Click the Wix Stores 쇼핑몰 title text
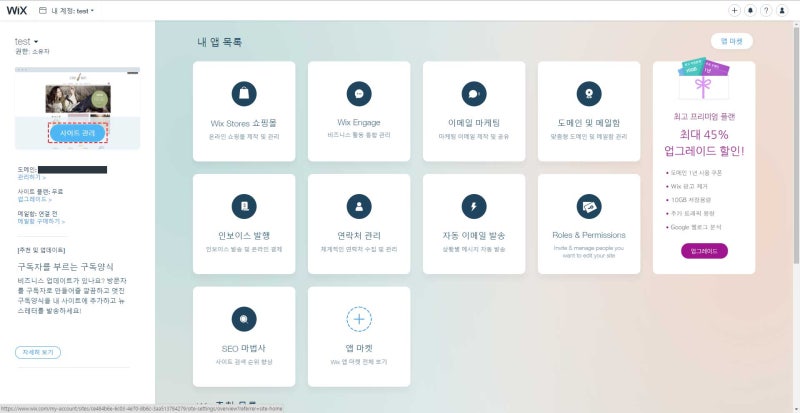800x413 pixels. point(244,124)
